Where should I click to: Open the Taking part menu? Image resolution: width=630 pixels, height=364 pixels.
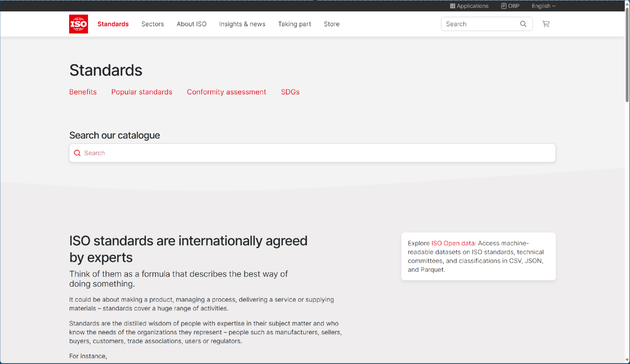(294, 24)
